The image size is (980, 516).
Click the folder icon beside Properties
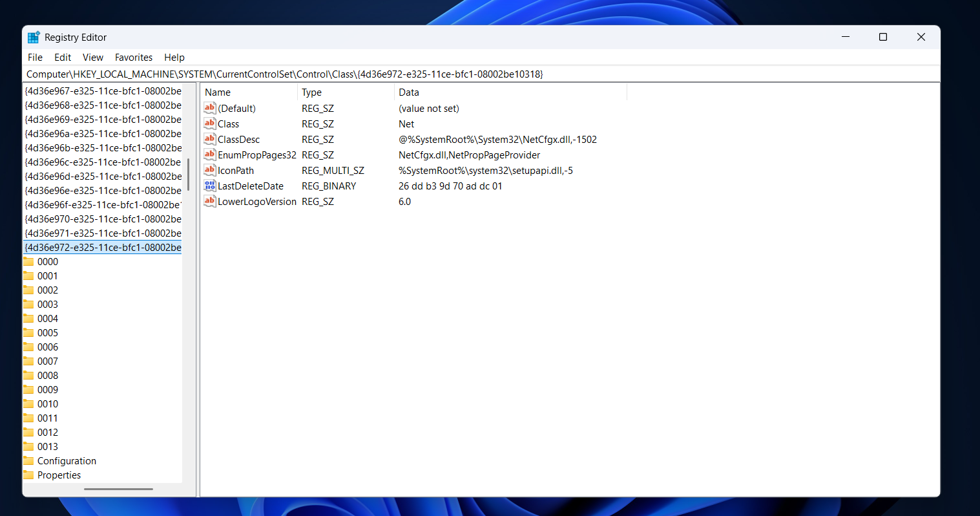(x=30, y=475)
